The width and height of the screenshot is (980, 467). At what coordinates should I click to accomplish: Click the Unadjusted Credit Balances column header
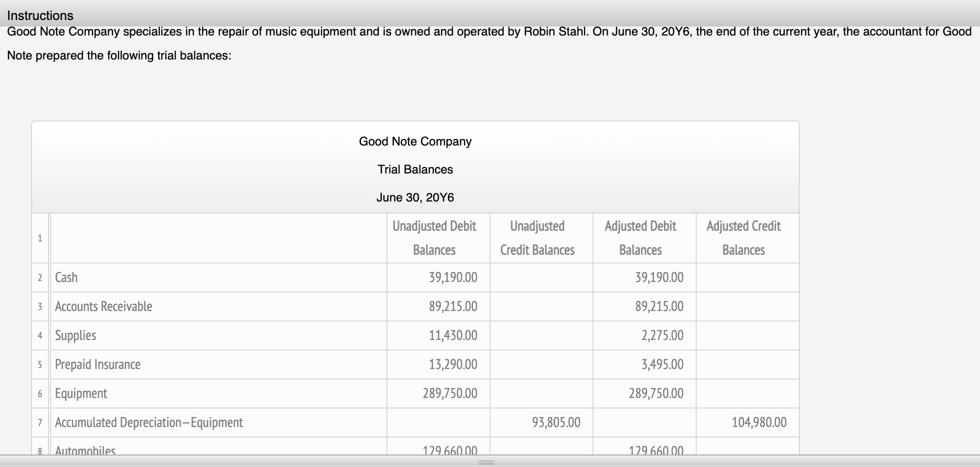tap(538, 238)
